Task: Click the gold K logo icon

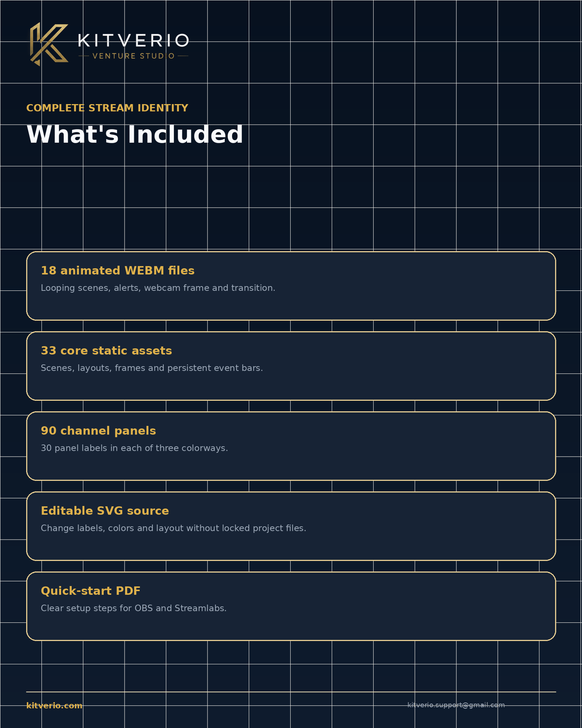Action: (49, 44)
